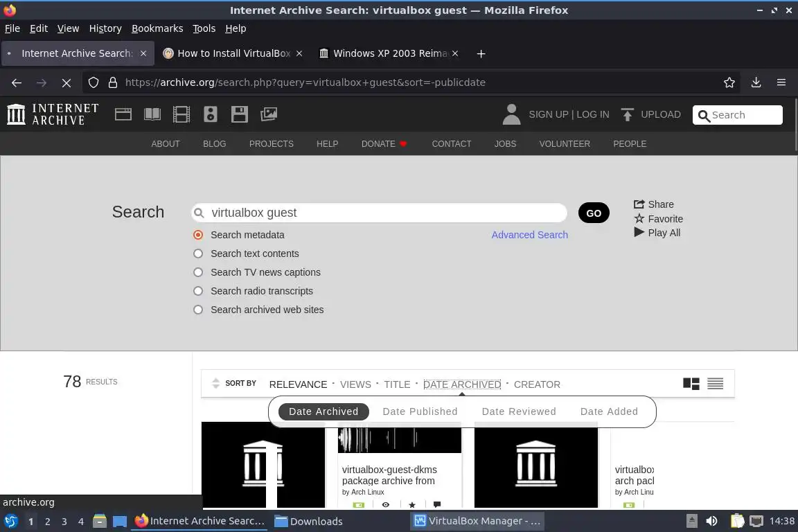Stop loading the page
Image resolution: width=798 pixels, height=532 pixels.
click(x=66, y=82)
